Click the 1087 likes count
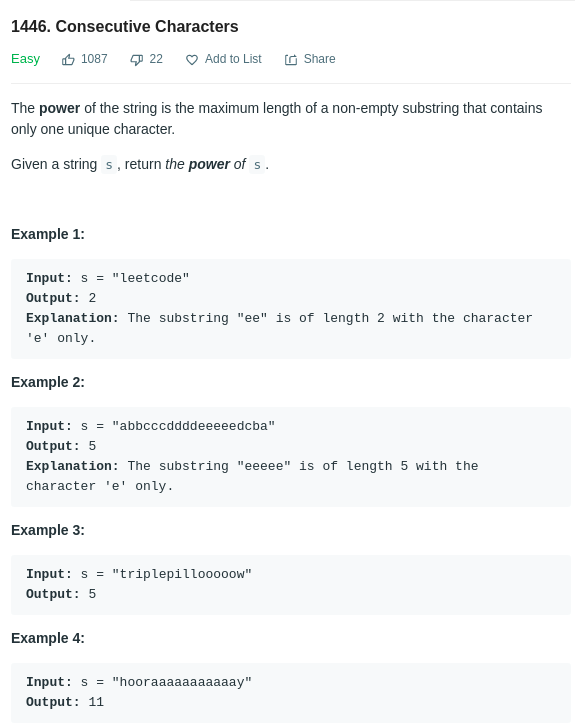This screenshot has height=728, width=575. tap(94, 59)
